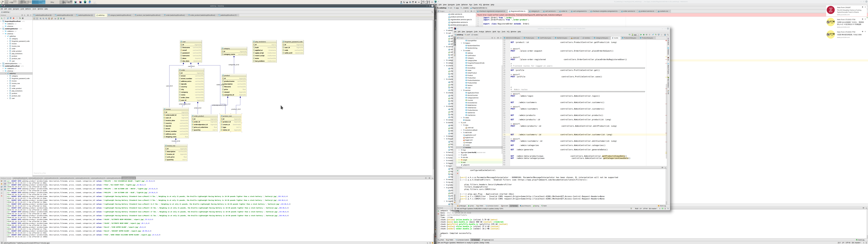The image size is (868, 244).
Task: Open cart.service.ts tab in WebStorm
Action: click(x=550, y=11)
